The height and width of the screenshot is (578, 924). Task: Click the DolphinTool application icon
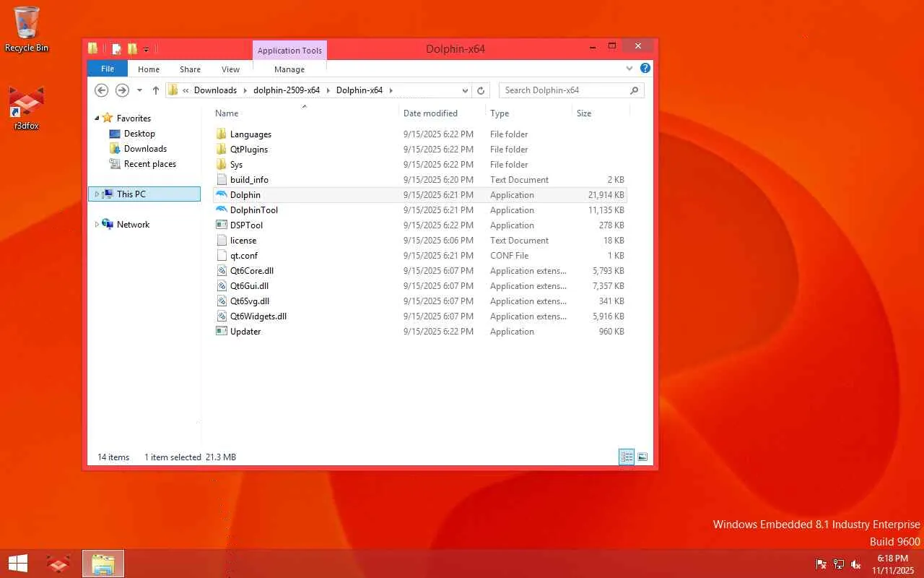222,210
